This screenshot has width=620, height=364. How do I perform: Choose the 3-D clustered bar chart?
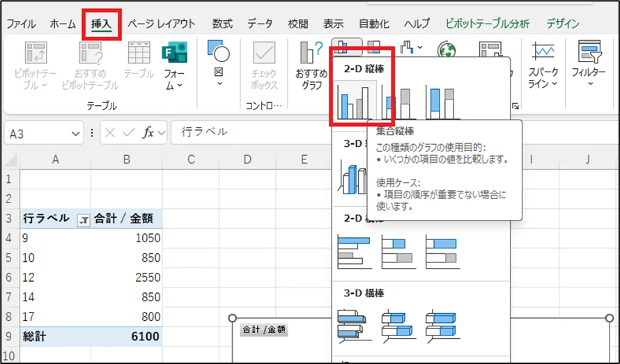click(354, 326)
